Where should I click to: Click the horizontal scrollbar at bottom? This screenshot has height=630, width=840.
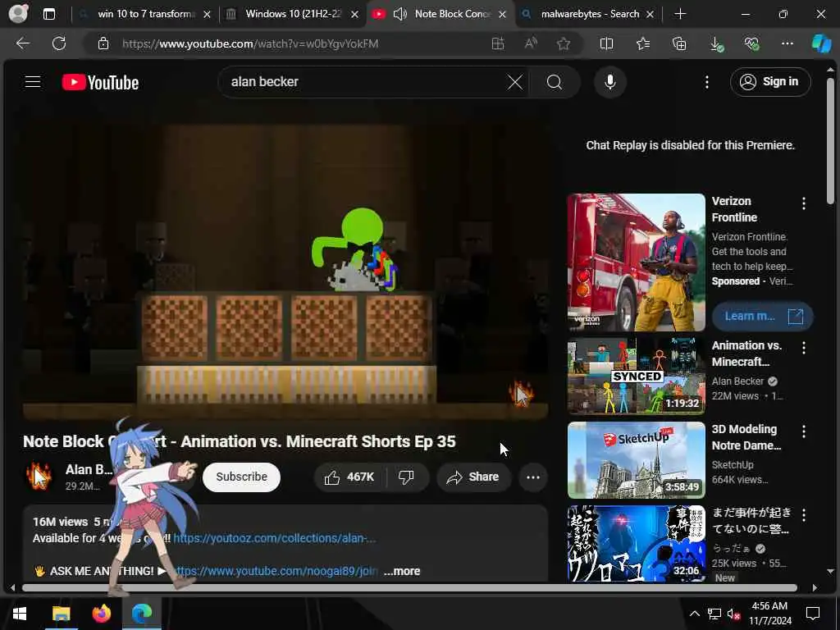pos(409,587)
